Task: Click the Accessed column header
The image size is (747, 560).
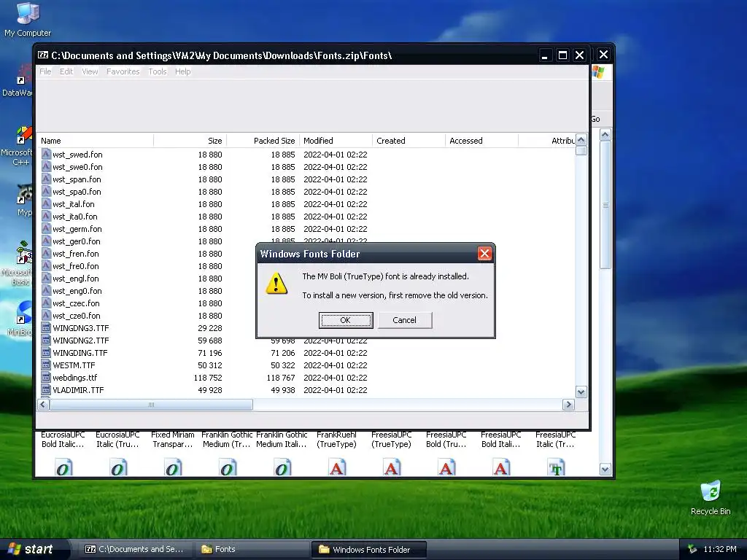Action: pyautogui.click(x=481, y=141)
